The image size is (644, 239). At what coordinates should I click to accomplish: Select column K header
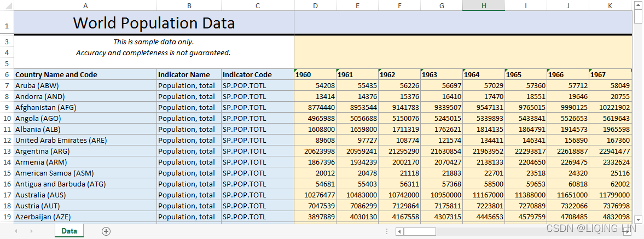[610, 5]
